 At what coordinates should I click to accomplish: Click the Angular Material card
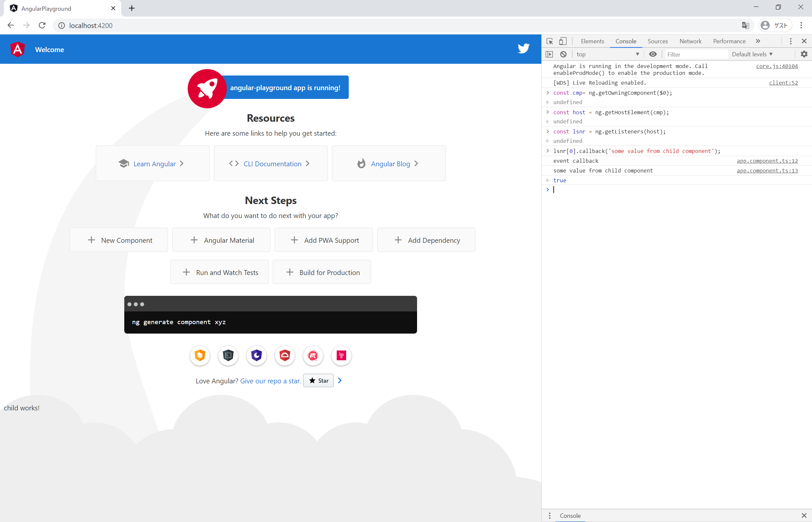tap(221, 240)
